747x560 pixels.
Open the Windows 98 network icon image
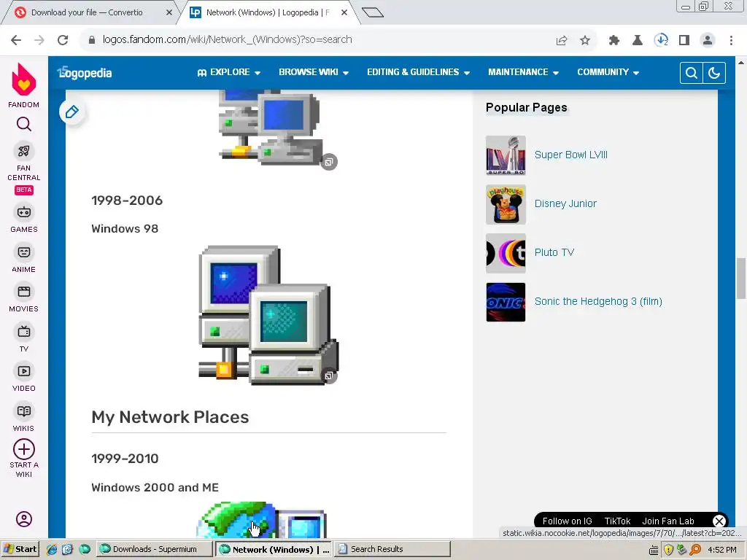(x=268, y=315)
